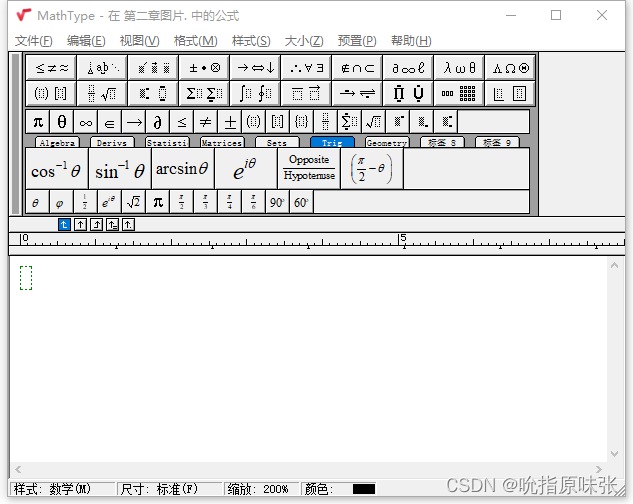This screenshot has width=633, height=504.
Task: Open the set theory symbols palette
Action: click(x=357, y=68)
